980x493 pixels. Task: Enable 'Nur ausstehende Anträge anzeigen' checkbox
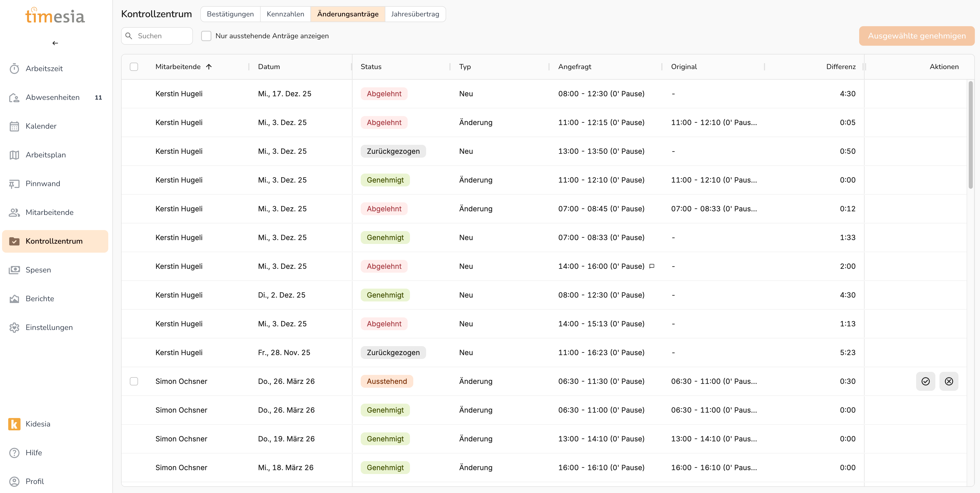[x=206, y=36]
